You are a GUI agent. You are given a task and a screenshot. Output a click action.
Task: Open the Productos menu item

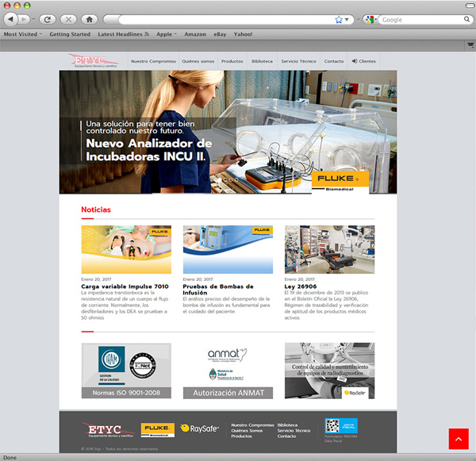(232, 61)
